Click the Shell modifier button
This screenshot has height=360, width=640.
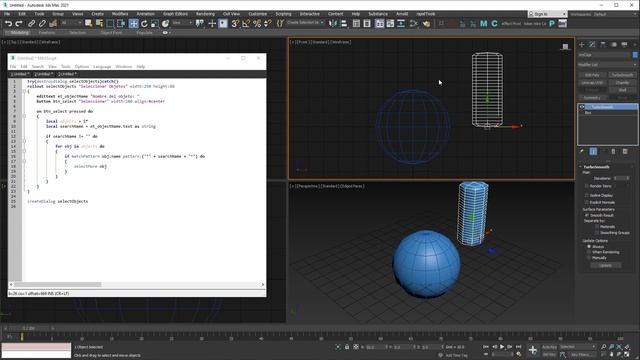tap(622, 90)
